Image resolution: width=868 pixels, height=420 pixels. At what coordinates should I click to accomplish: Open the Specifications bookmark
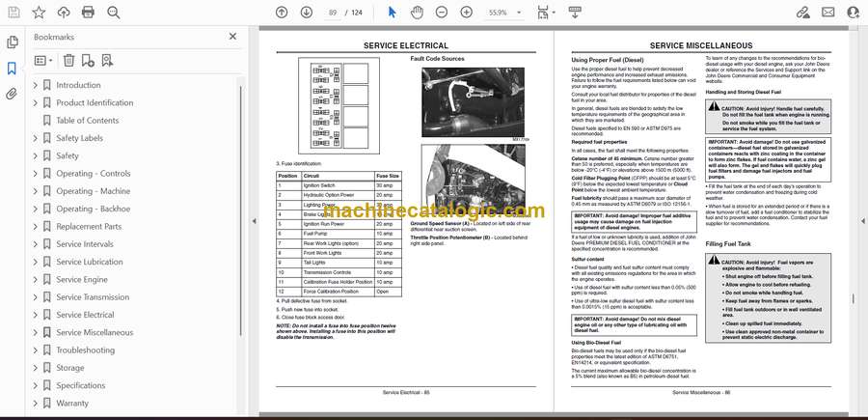(x=80, y=385)
